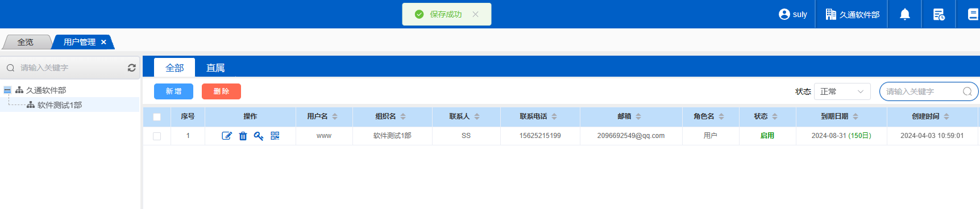Select 软件测试1部 in the tree
The height and width of the screenshot is (209, 980).
(60, 105)
